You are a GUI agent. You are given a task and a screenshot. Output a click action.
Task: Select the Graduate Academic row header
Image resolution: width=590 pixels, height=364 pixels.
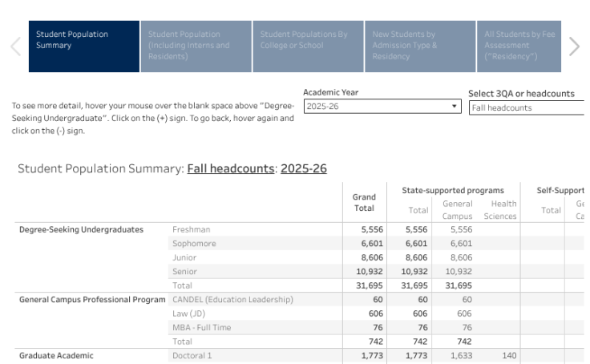56,356
